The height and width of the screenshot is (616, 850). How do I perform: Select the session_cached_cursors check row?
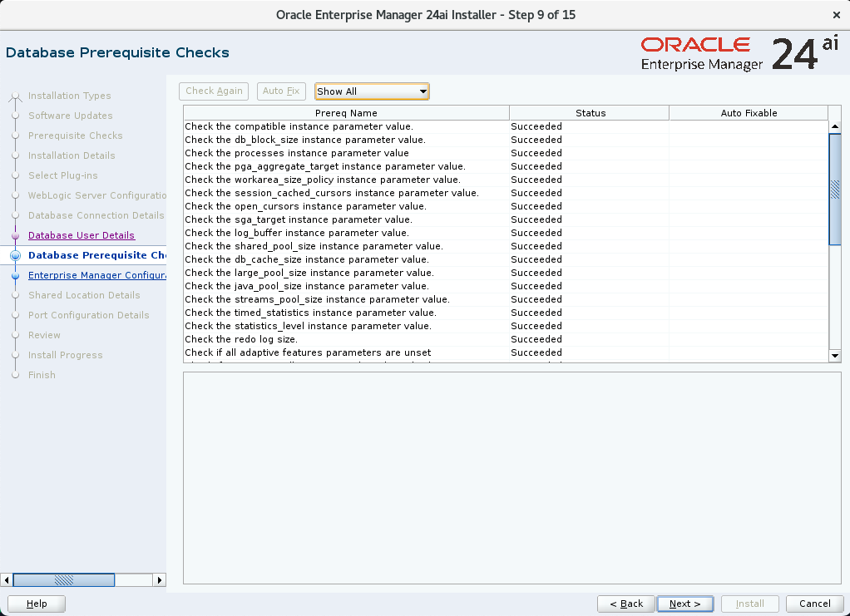(506, 193)
